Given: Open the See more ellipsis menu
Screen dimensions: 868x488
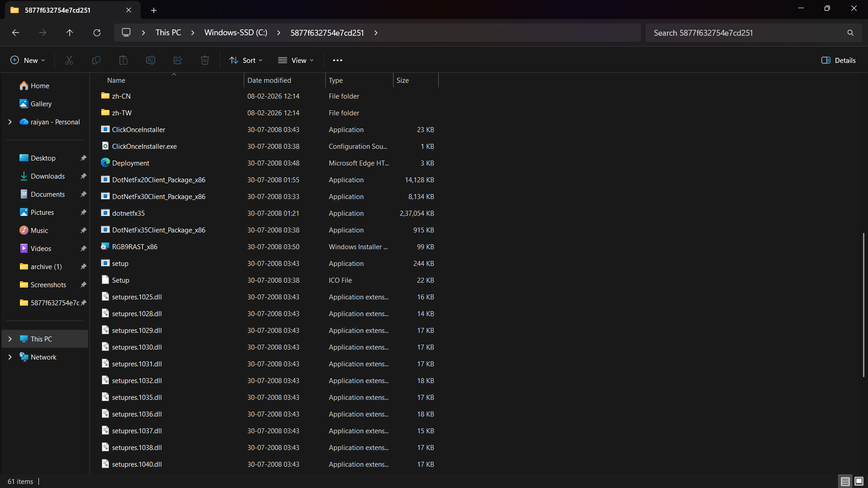Looking at the screenshot, I should (337, 60).
